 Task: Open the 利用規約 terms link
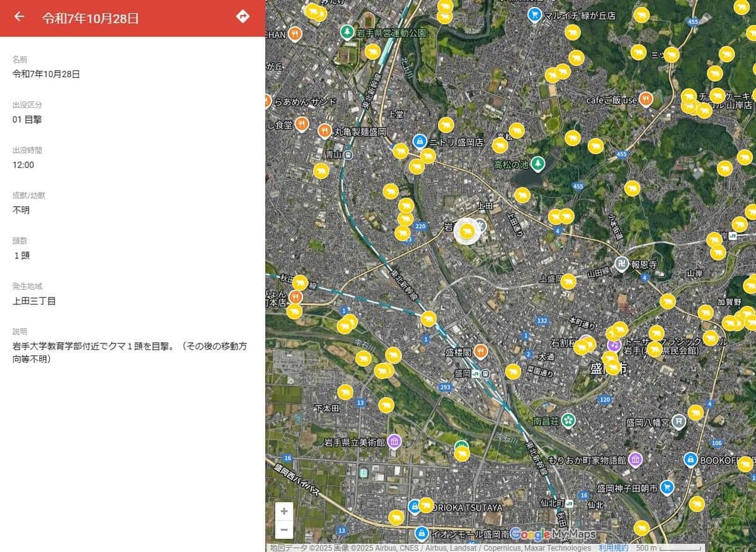coord(612,548)
